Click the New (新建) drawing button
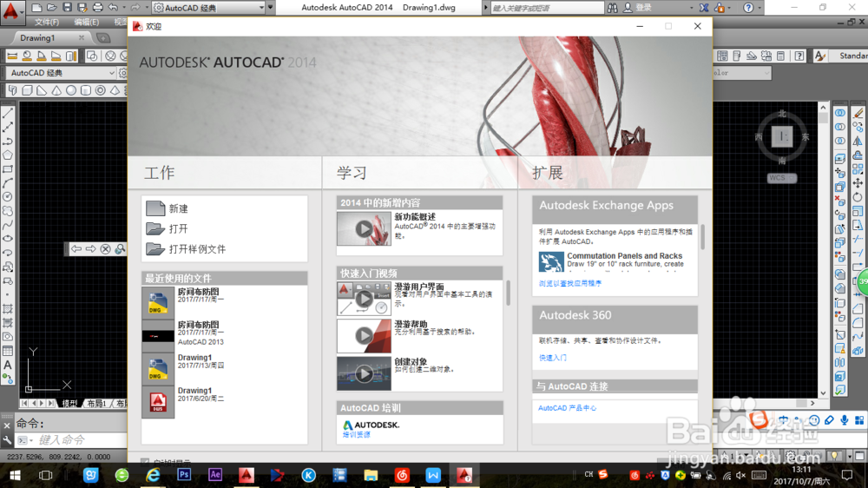 (x=168, y=208)
